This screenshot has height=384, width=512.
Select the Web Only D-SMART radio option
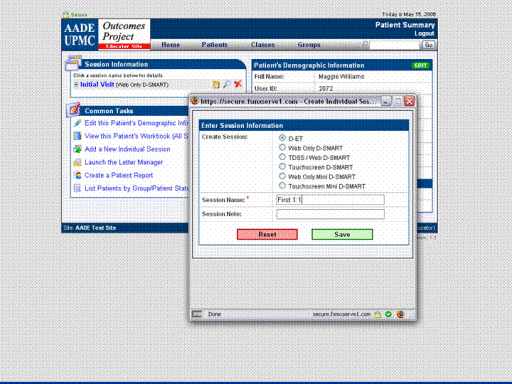[x=282, y=147]
